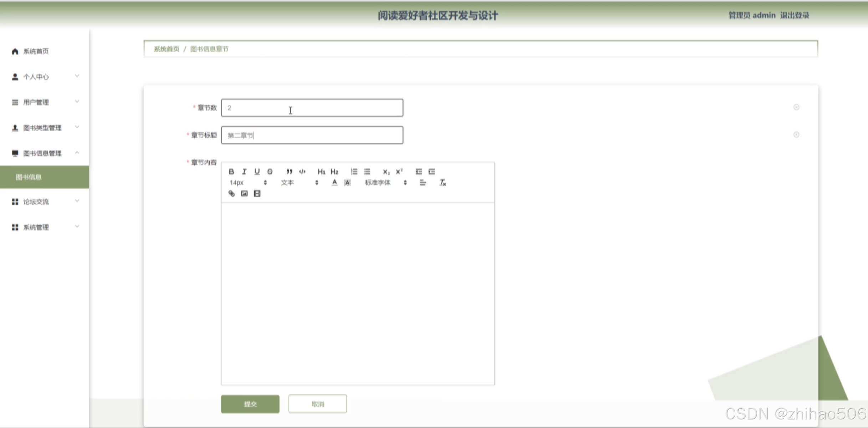Viewport: 868px width, 428px height.
Task: Toggle underline formatting in editor
Action: click(257, 172)
